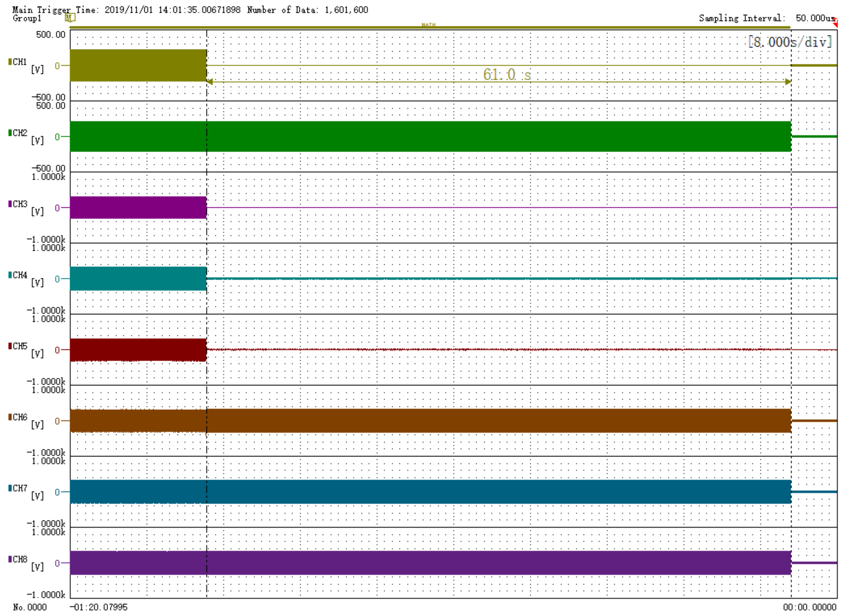Click the -01:20.07995 start time label
Screen dimensions: 844x616
pyautogui.click(x=99, y=607)
